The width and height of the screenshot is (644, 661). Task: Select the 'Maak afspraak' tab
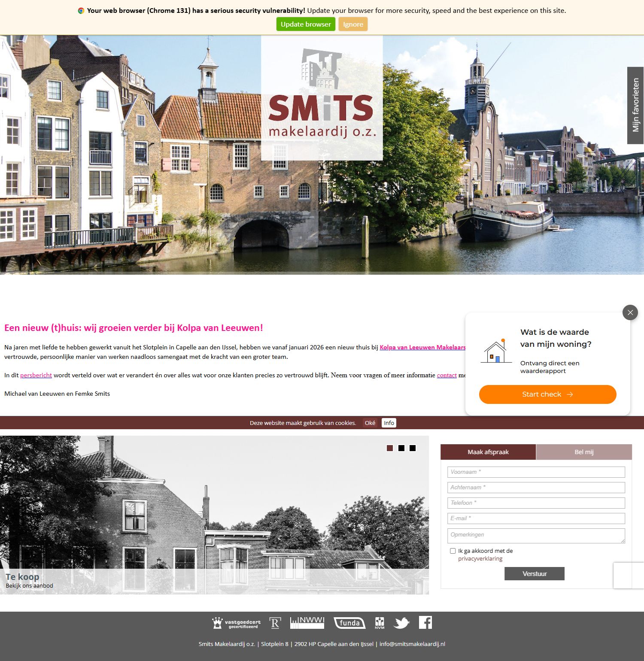(x=488, y=452)
